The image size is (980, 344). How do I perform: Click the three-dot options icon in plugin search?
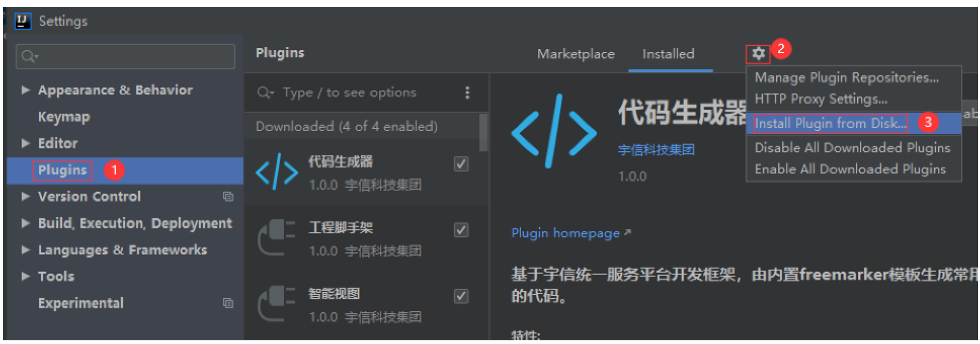point(467,93)
